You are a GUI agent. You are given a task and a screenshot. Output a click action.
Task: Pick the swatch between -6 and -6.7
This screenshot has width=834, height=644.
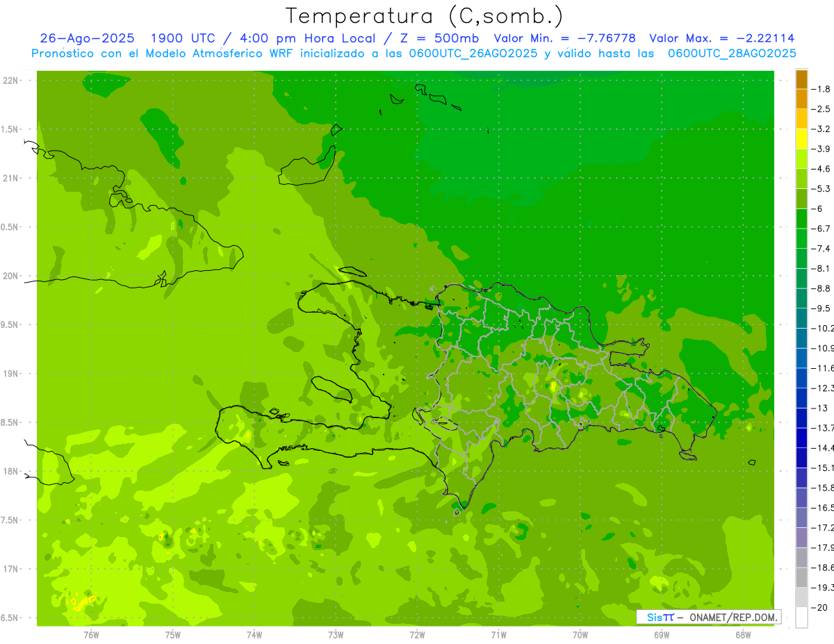801,218
